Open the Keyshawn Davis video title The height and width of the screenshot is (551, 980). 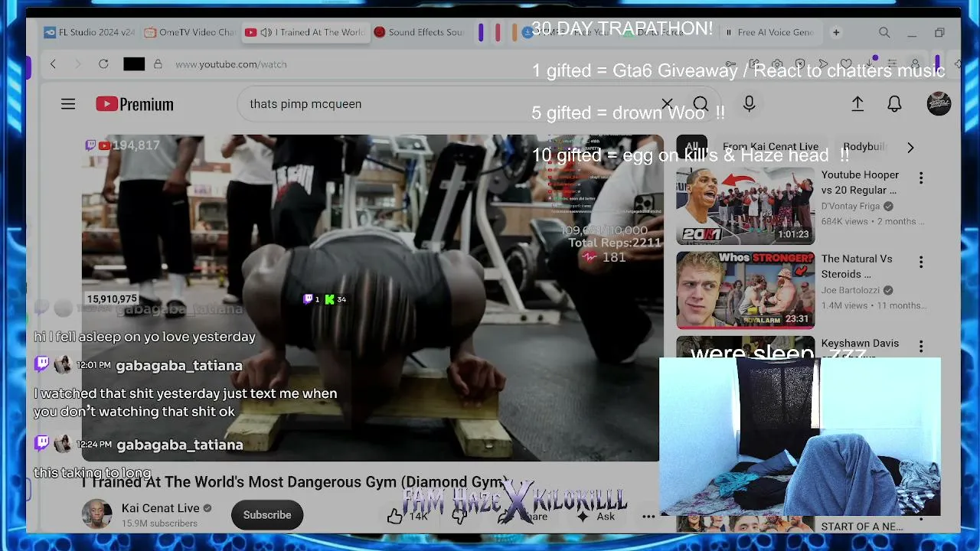coord(860,344)
